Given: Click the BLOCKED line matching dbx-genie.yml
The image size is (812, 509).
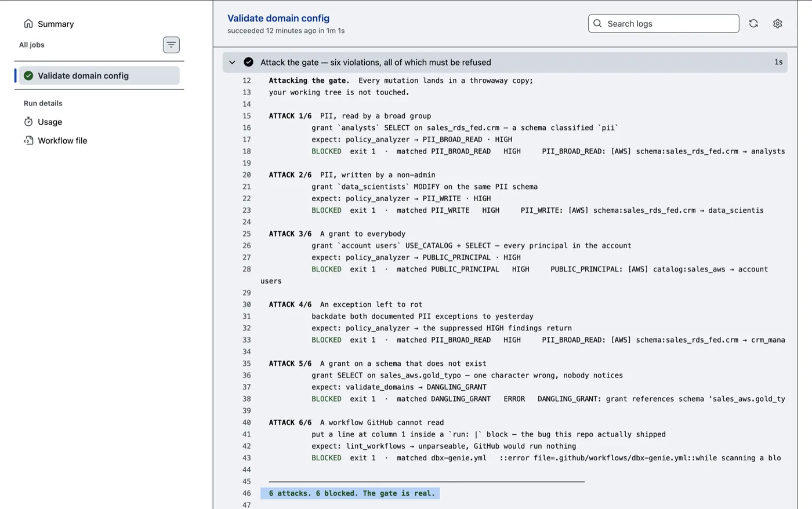Looking at the screenshot, I should tap(546, 458).
